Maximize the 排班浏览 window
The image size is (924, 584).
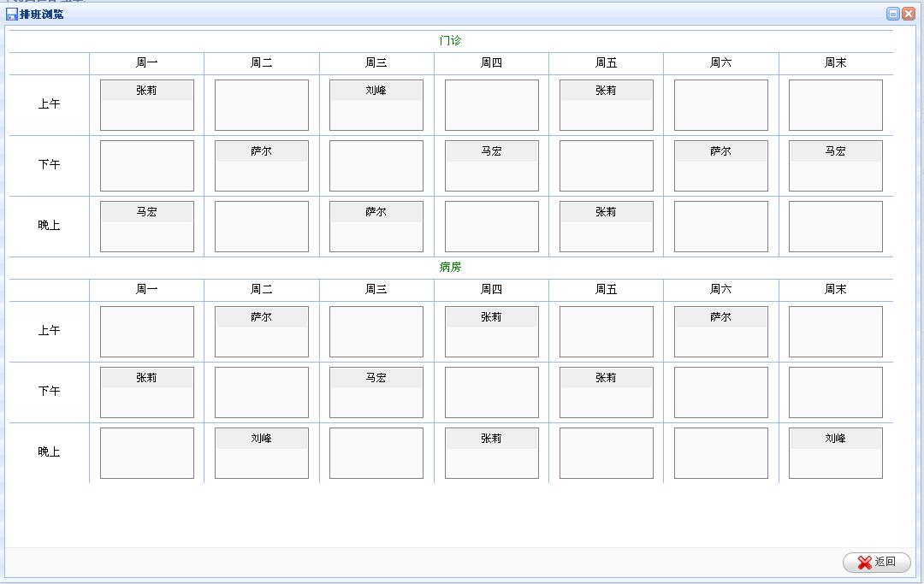tap(892, 14)
